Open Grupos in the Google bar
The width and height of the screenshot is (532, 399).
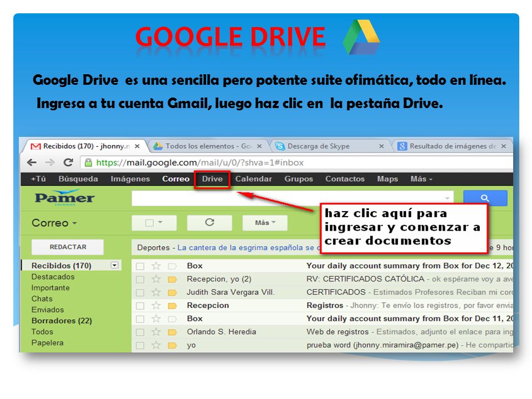pos(299,179)
